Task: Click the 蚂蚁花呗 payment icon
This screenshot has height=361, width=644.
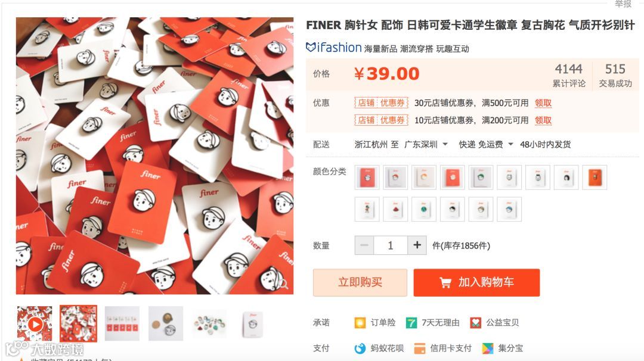Action: click(360, 348)
